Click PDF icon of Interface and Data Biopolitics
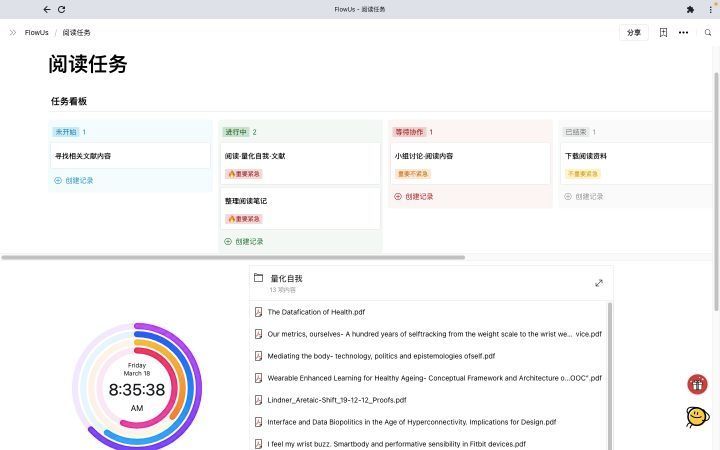 point(259,422)
